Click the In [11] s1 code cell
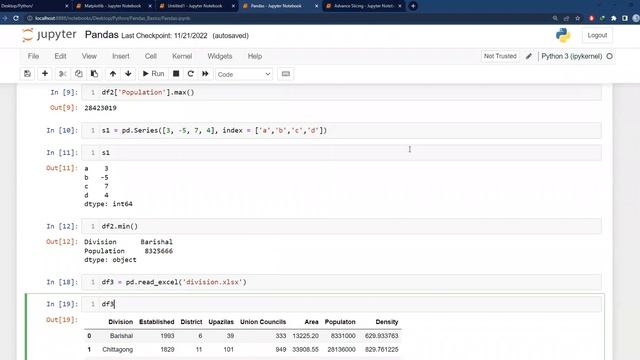 (341, 153)
